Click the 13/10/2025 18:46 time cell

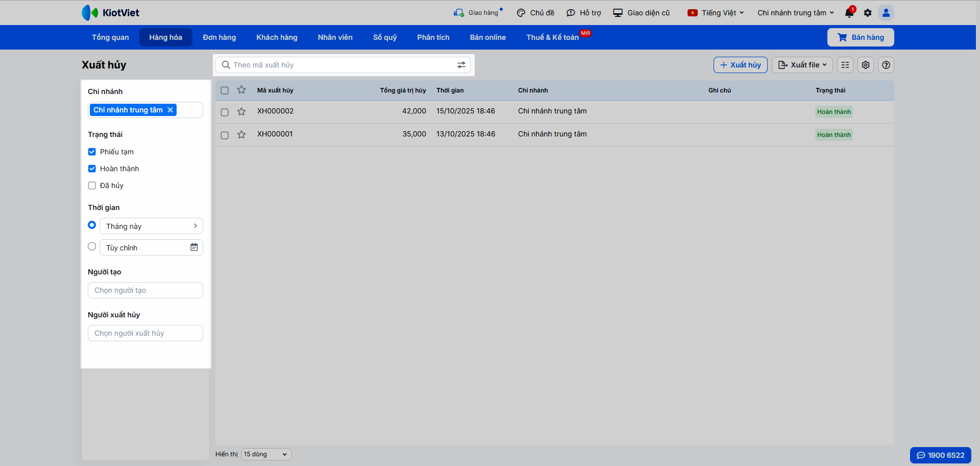(466, 134)
